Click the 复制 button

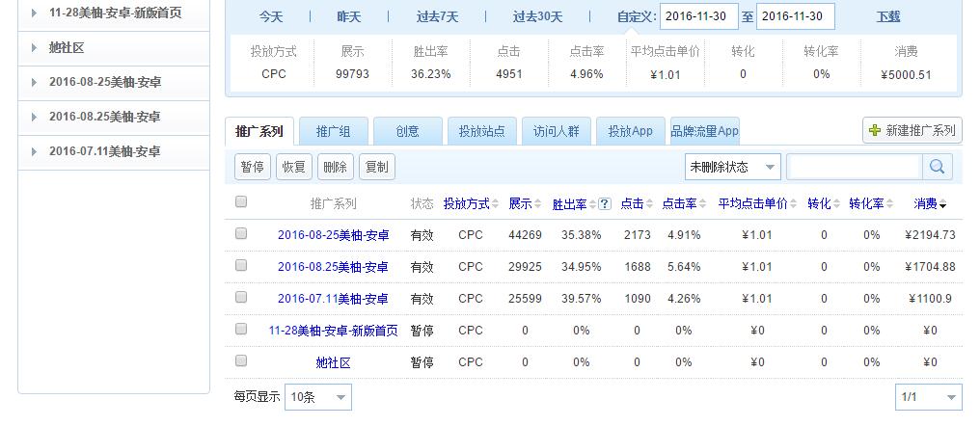point(377,167)
